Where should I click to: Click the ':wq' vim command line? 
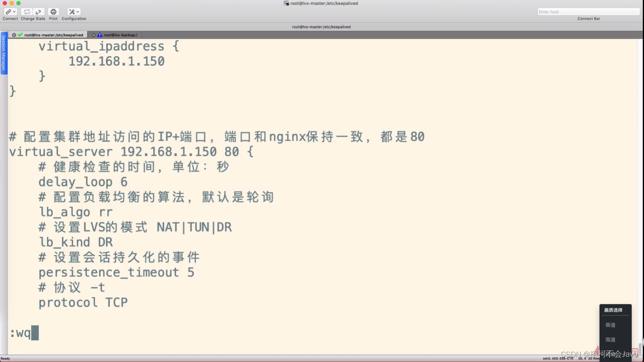pyautogui.click(x=20, y=333)
